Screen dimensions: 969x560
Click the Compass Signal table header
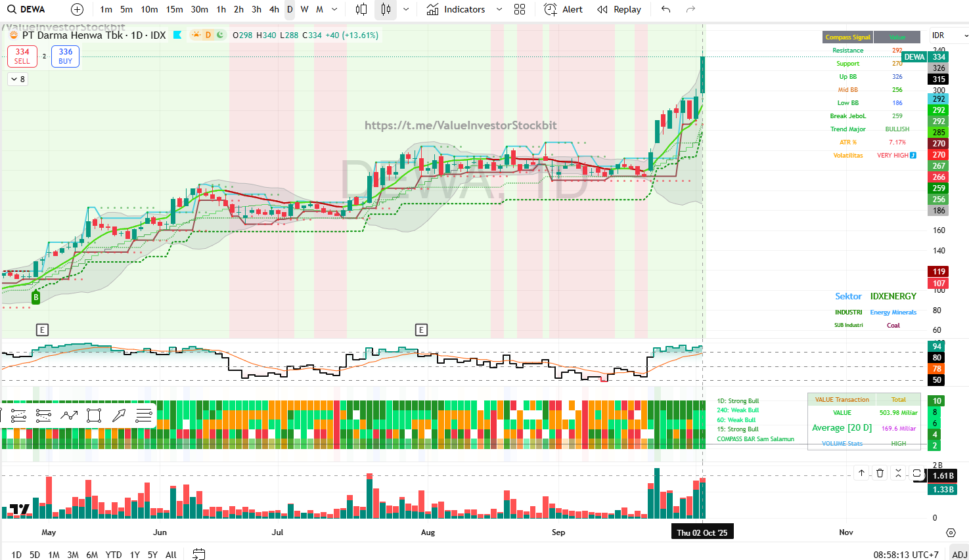pyautogui.click(x=848, y=37)
